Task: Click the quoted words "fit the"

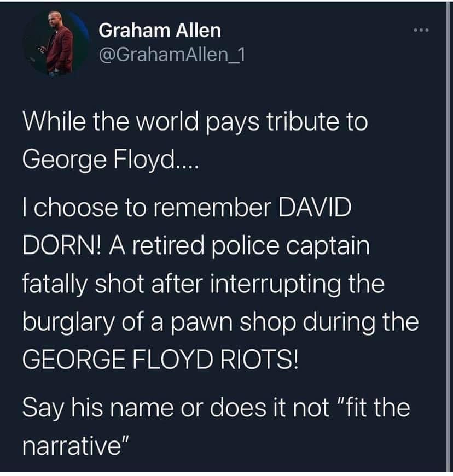Action: [373, 408]
